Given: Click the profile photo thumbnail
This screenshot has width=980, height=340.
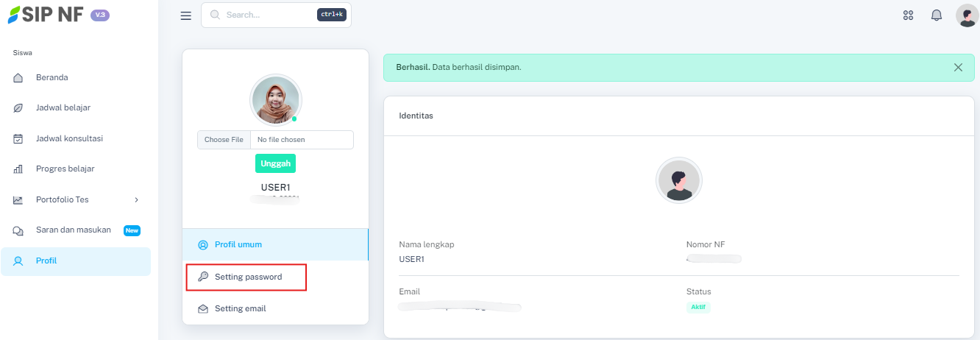Looking at the screenshot, I should tap(275, 100).
